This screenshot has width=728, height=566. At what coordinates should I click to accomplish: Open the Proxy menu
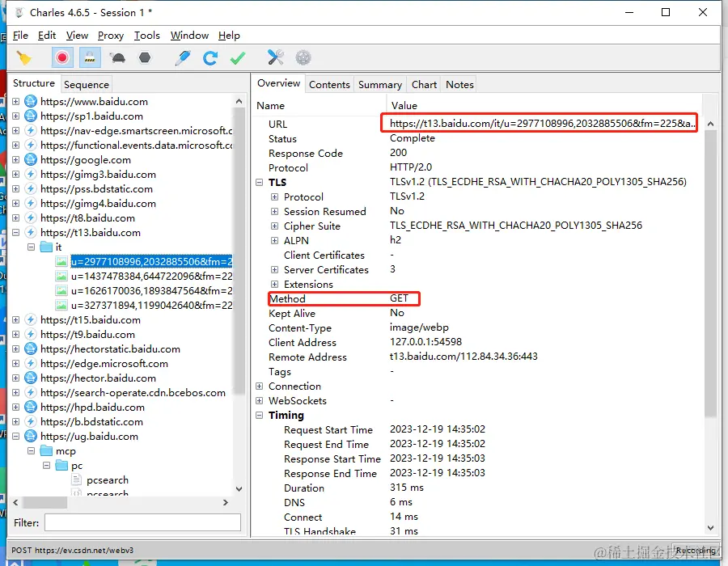[x=111, y=36]
